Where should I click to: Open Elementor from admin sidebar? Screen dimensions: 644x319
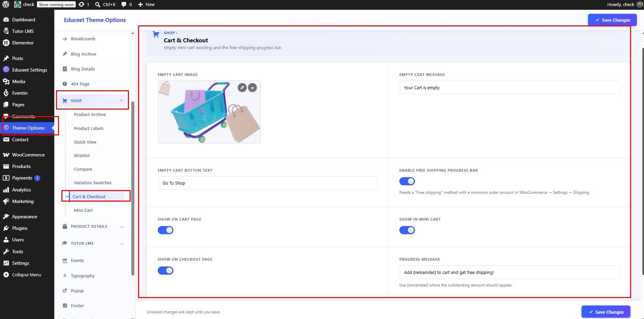[23, 43]
